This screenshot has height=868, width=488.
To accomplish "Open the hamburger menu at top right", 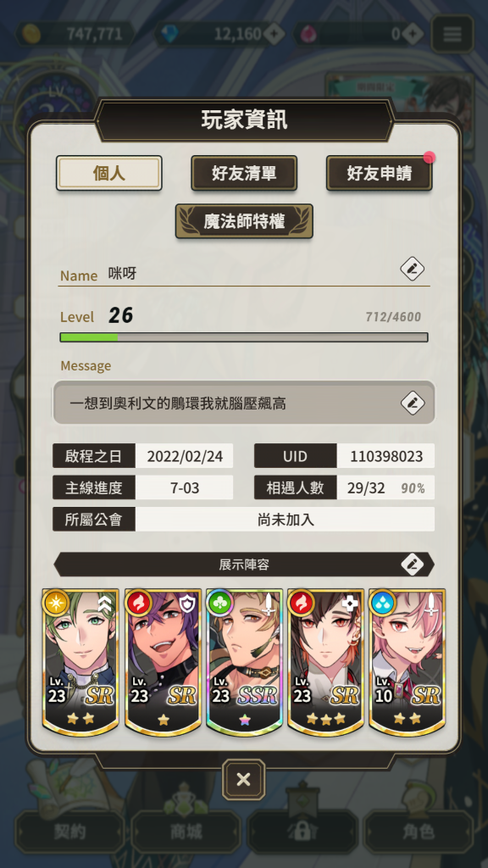I will [x=452, y=34].
